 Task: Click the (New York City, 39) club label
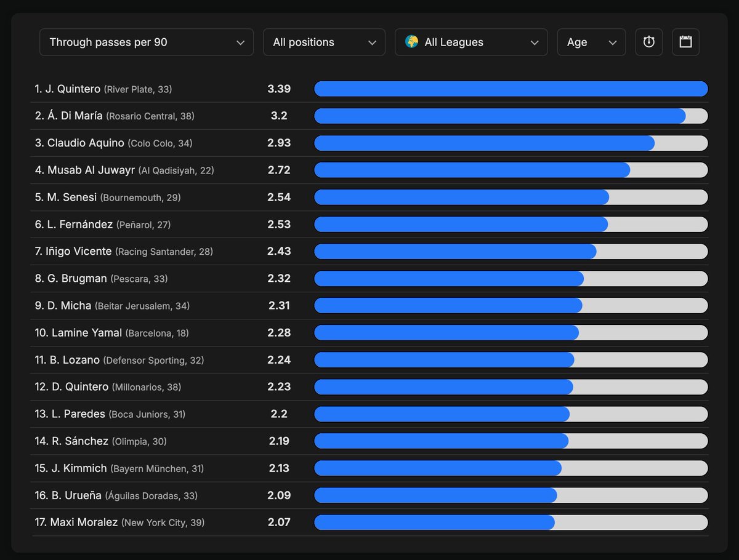pos(163,523)
